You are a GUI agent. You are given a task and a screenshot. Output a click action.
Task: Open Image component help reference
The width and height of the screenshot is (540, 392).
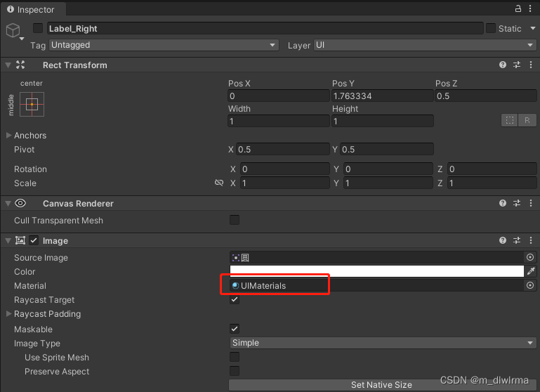coord(503,240)
